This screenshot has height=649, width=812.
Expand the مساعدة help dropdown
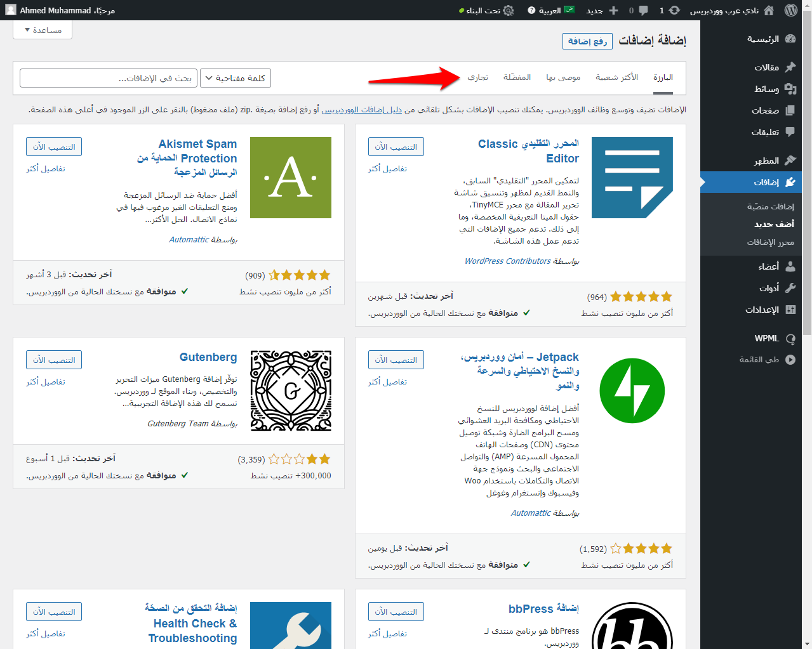point(43,30)
